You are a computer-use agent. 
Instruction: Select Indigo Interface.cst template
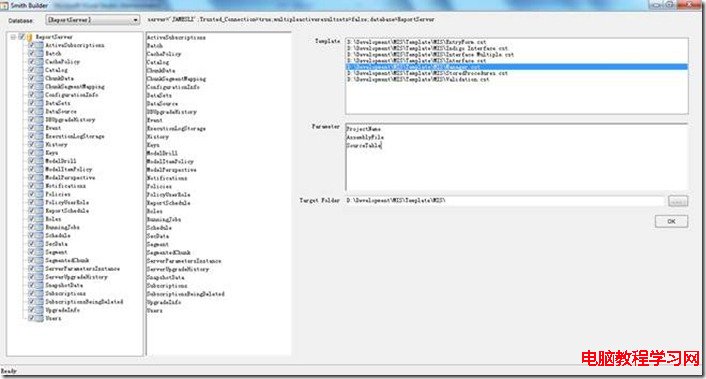tap(516, 48)
